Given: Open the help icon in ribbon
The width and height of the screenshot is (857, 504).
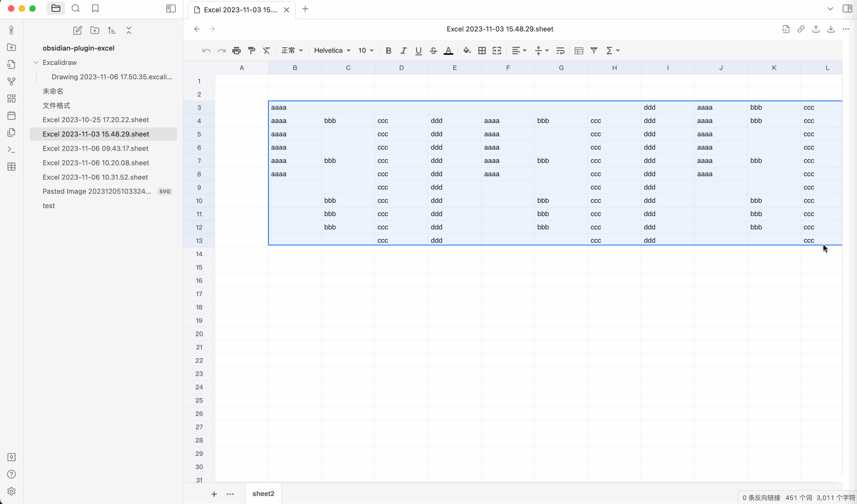Looking at the screenshot, I should (11, 474).
